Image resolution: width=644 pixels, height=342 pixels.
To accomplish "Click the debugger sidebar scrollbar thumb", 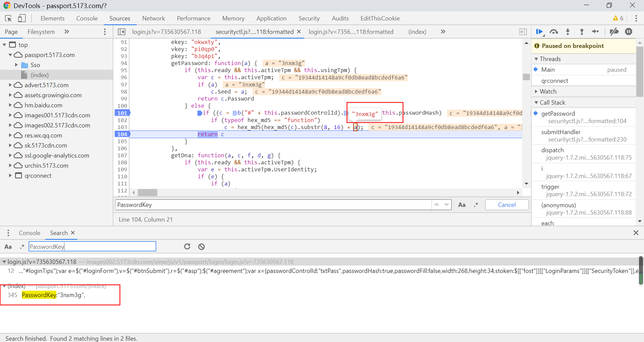I will point(640,71).
